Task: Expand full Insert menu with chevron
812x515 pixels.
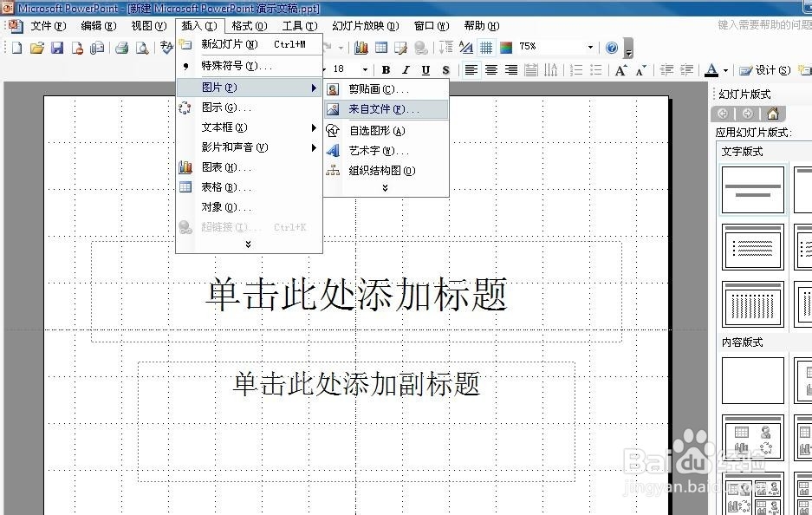Action: (249, 244)
